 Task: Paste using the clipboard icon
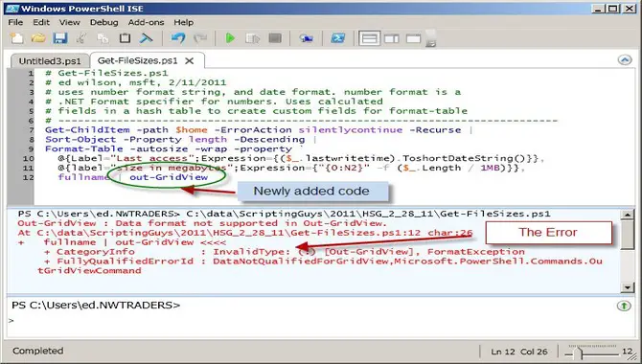[125, 38]
